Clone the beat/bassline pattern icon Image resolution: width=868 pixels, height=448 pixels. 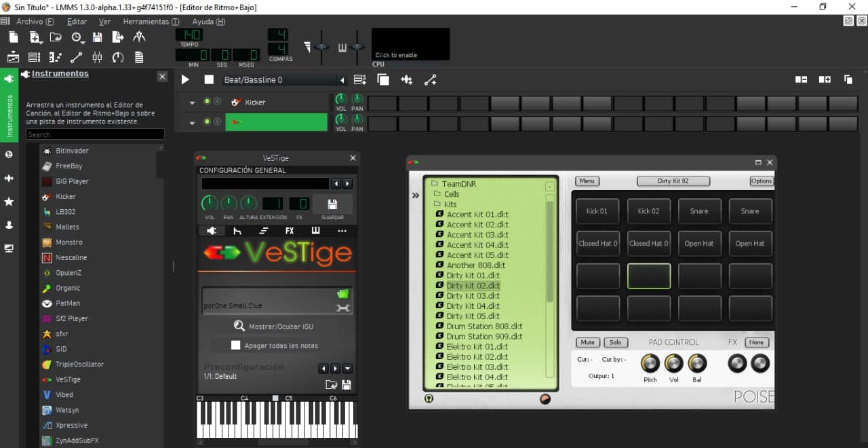pos(383,79)
